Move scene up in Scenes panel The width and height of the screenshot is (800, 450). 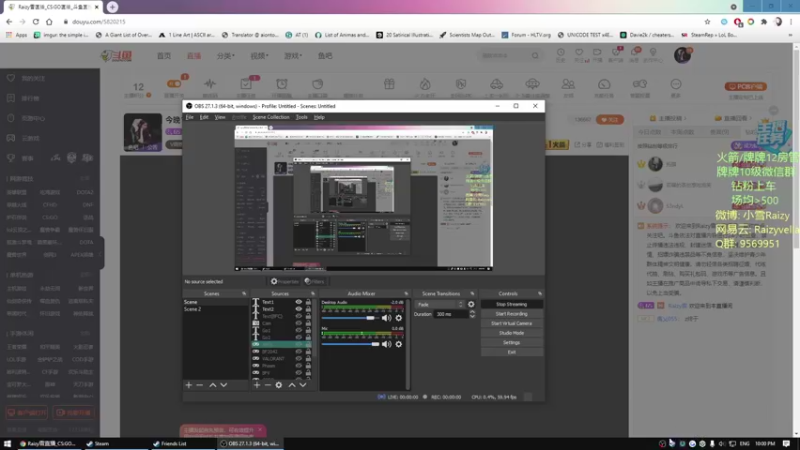click(213, 385)
